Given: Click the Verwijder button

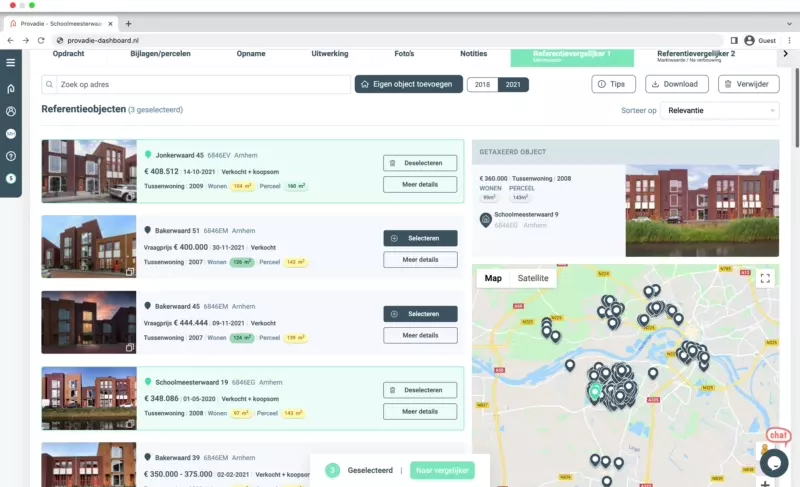Looking at the screenshot, I should (x=748, y=84).
